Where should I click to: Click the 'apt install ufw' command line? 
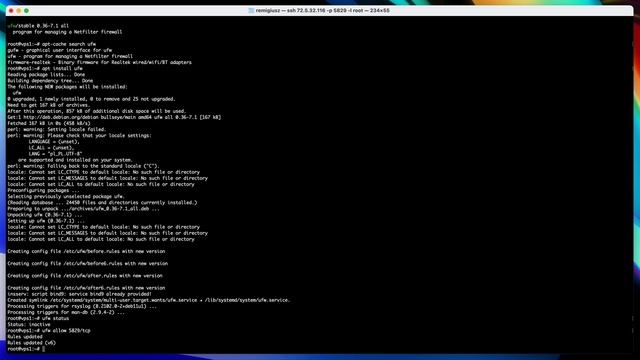pyautogui.click(x=45, y=69)
